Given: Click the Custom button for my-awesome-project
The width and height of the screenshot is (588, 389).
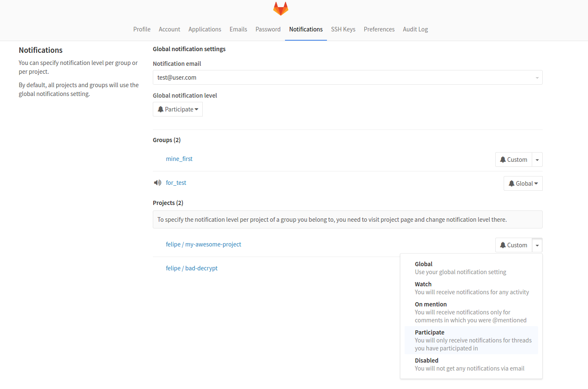Looking at the screenshot, I should [513, 245].
